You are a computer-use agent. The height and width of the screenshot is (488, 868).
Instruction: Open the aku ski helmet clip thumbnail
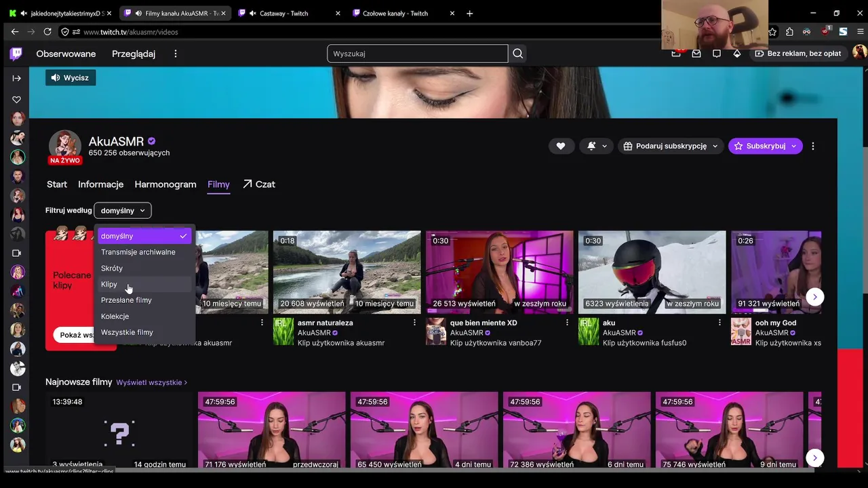pos(652,272)
